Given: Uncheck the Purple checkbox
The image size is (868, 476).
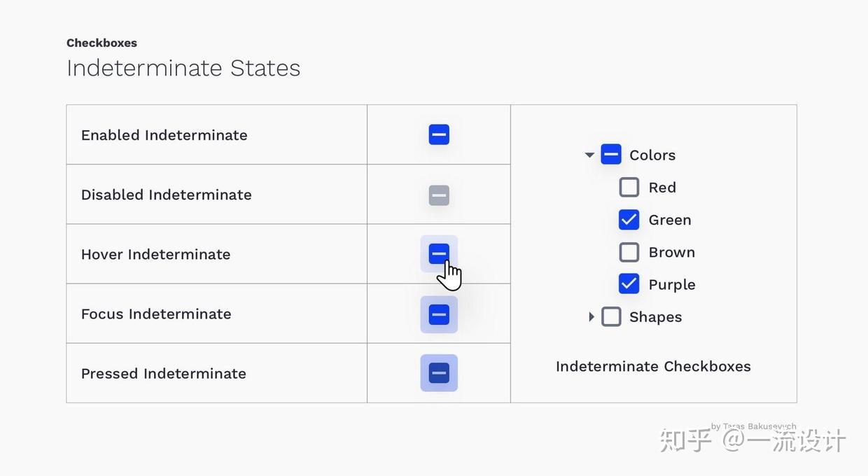Looking at the screenshot, I should 629,284.
